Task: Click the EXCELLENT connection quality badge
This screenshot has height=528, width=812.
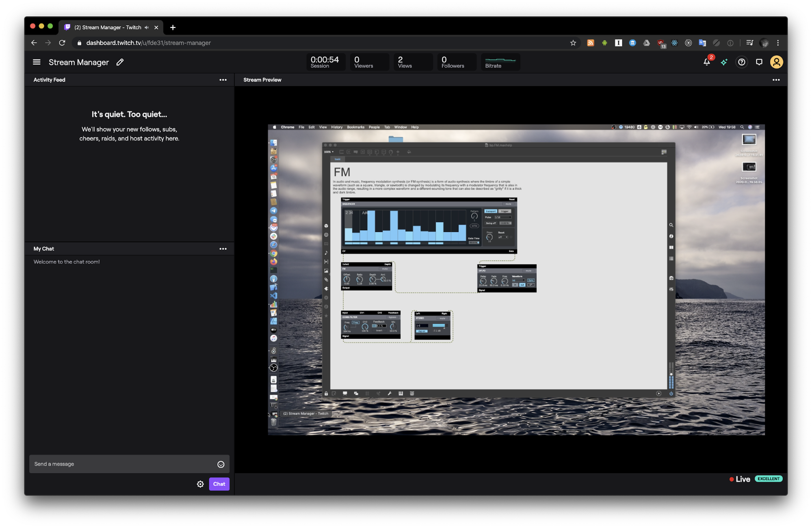Action: [x=769, y=479]
